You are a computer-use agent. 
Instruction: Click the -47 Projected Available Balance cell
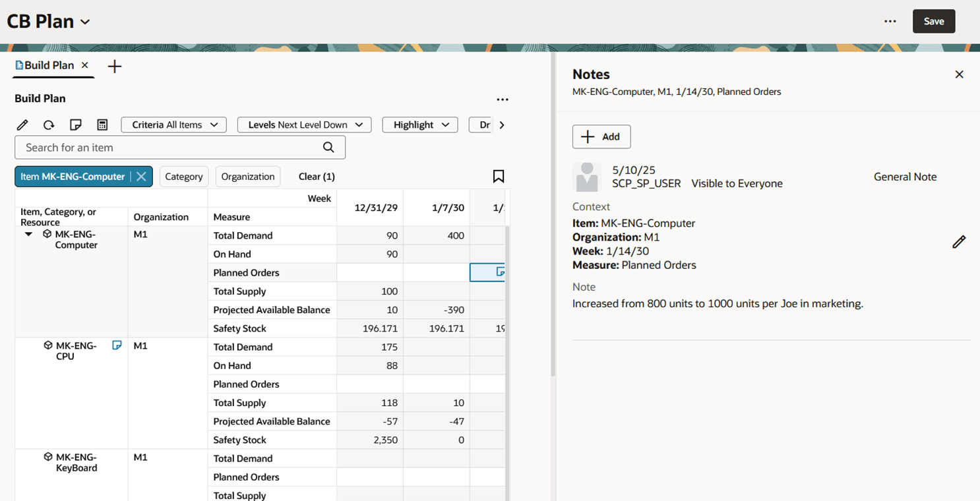pyautogui.click(x=437, y=421)
